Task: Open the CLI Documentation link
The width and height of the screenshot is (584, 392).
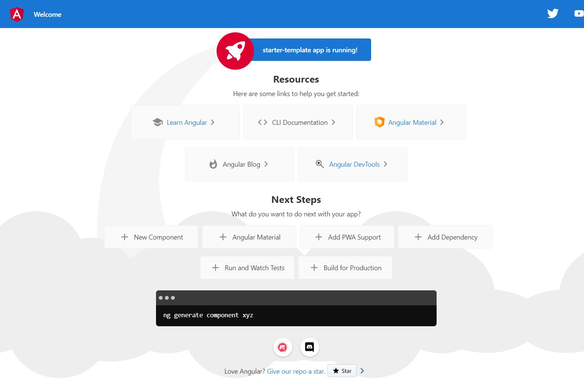Action: pyautogui.click(x=300, y=123)
